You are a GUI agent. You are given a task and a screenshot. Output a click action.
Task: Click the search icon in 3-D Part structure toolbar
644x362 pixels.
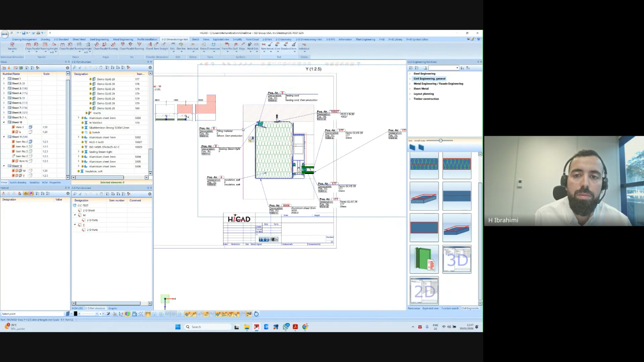pos(75,68)
